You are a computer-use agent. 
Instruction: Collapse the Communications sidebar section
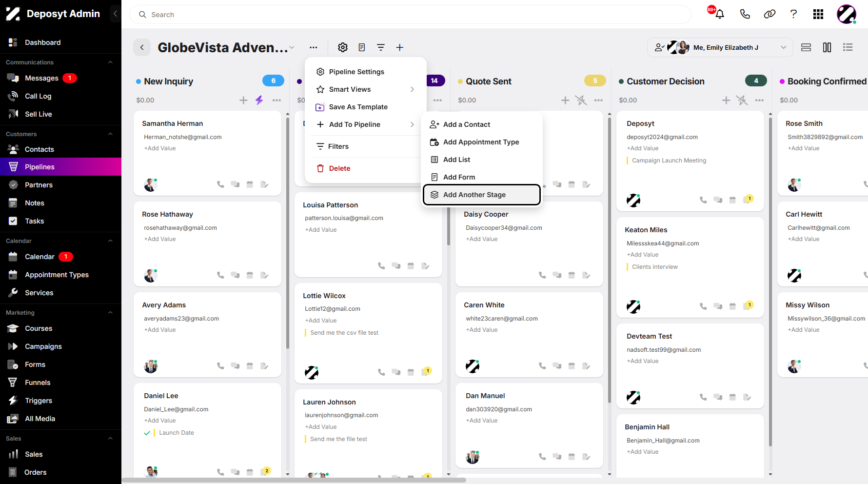tap(110, 62)
